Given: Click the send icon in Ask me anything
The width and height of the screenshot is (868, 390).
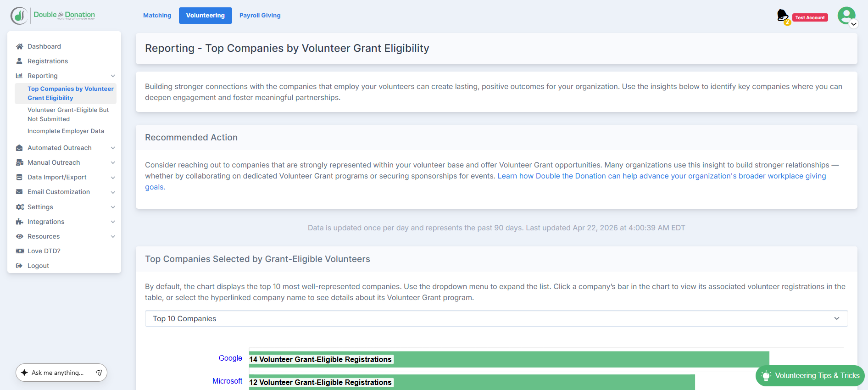Looking at the screenshot, I should (x=99, y=373).
